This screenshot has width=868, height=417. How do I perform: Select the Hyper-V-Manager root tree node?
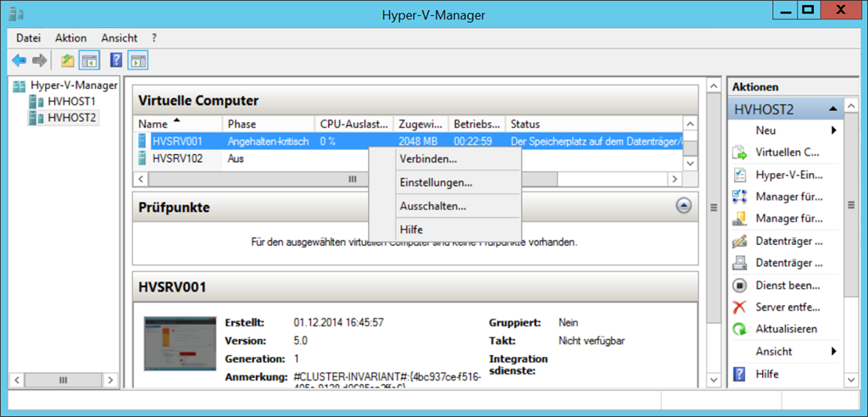tap(75, 86)
